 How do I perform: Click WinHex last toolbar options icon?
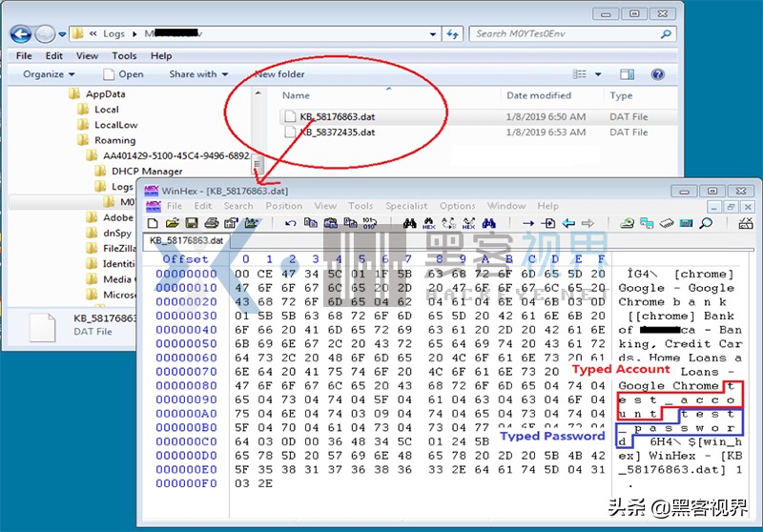click(746, 223)
